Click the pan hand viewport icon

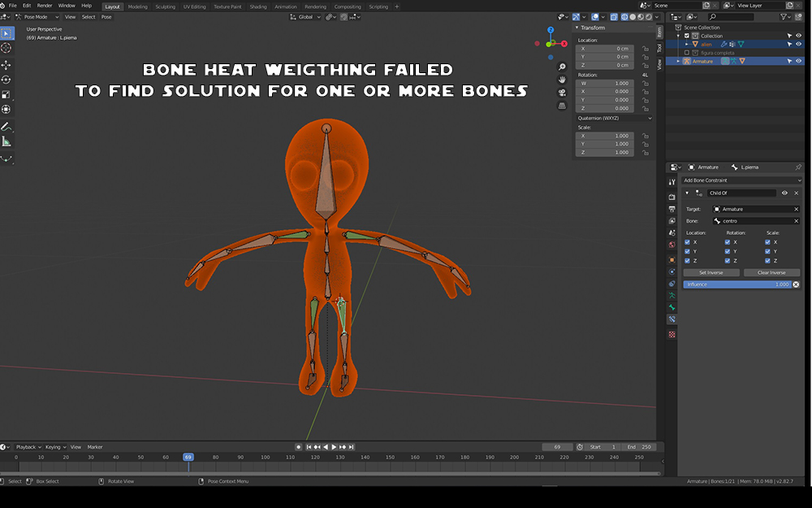[562, 80]
